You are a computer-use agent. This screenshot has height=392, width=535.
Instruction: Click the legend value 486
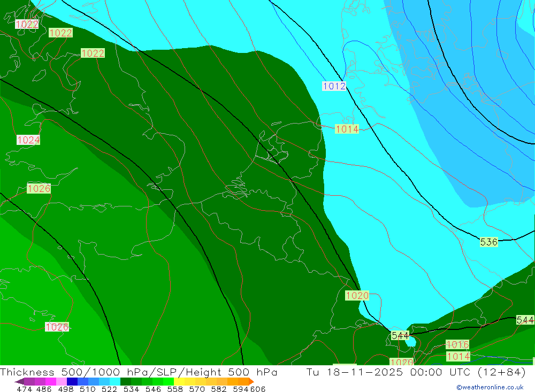pos(44,389)
